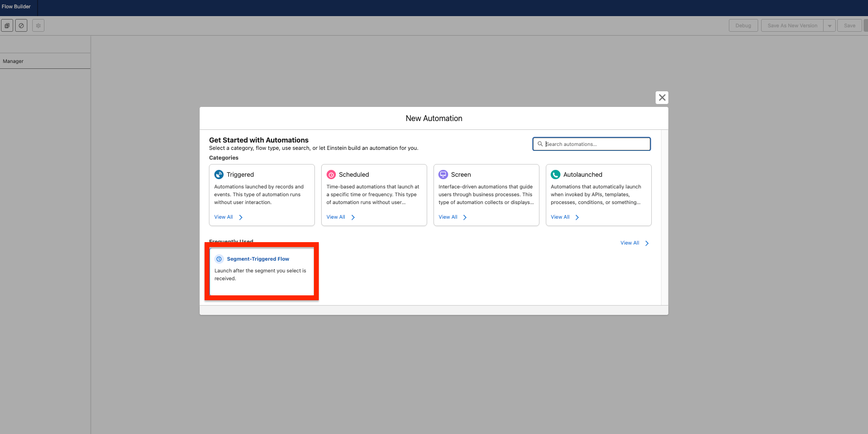
Task: Click the purple Screen monitor icon
Action: coord(443,175)
